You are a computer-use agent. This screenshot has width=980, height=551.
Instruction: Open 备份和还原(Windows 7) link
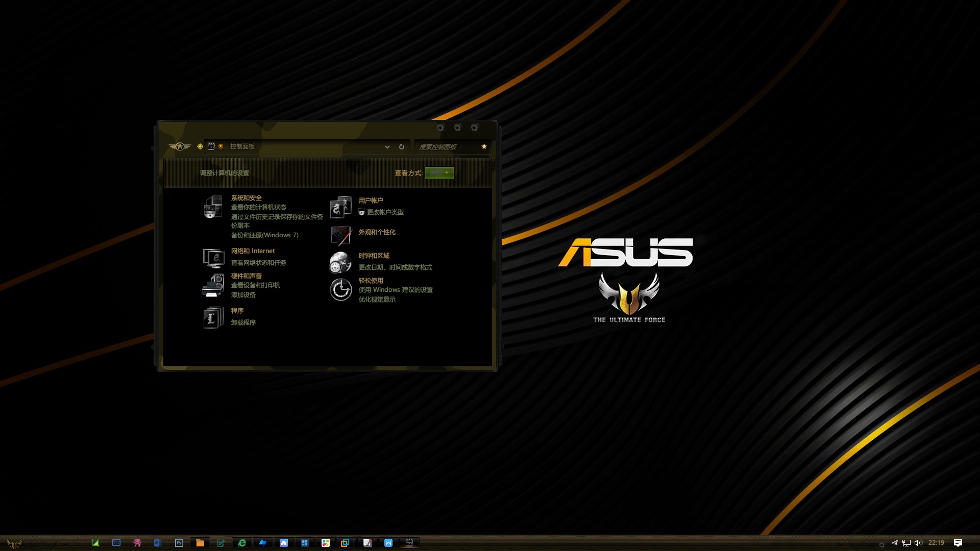[x=265, y=235]
